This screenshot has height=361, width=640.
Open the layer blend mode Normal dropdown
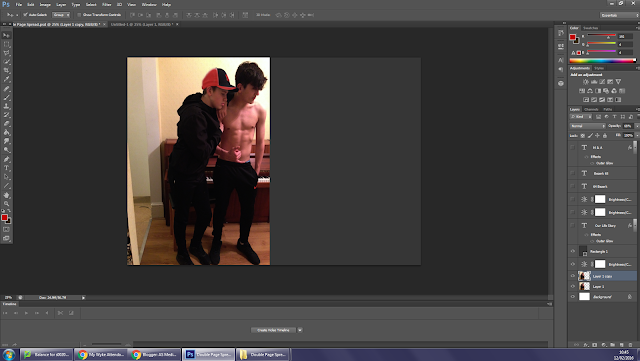coord(587,126)
